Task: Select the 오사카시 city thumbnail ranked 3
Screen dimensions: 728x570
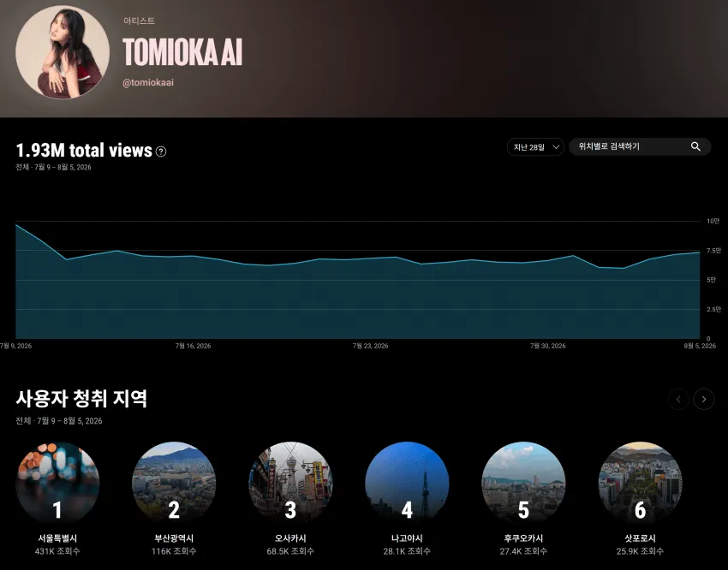Action: point(290,483)
